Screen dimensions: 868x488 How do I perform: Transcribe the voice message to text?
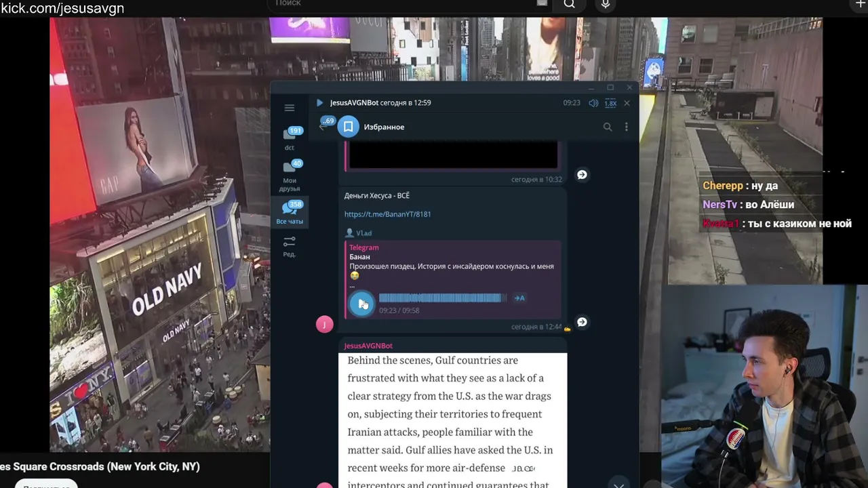click(519, 298)
